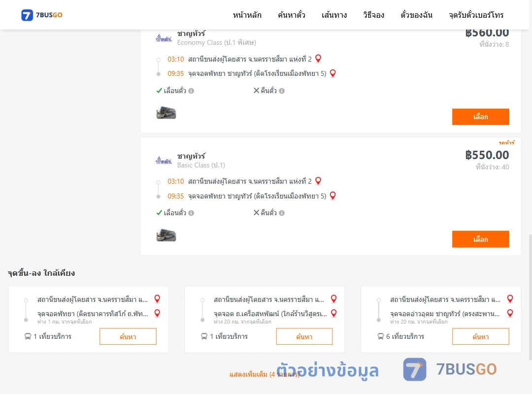Click the จุดขึ้น-ลง ใกล้เคียง heading

(x=41, y=273)
